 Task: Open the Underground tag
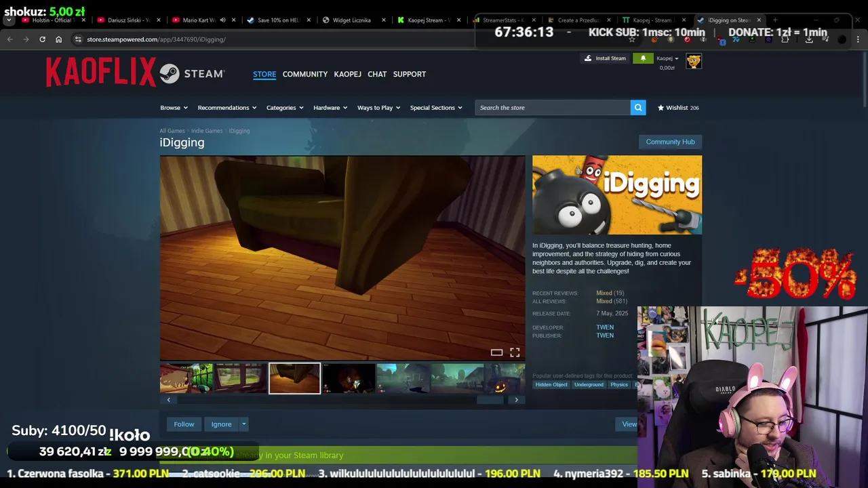pos(589,385)
